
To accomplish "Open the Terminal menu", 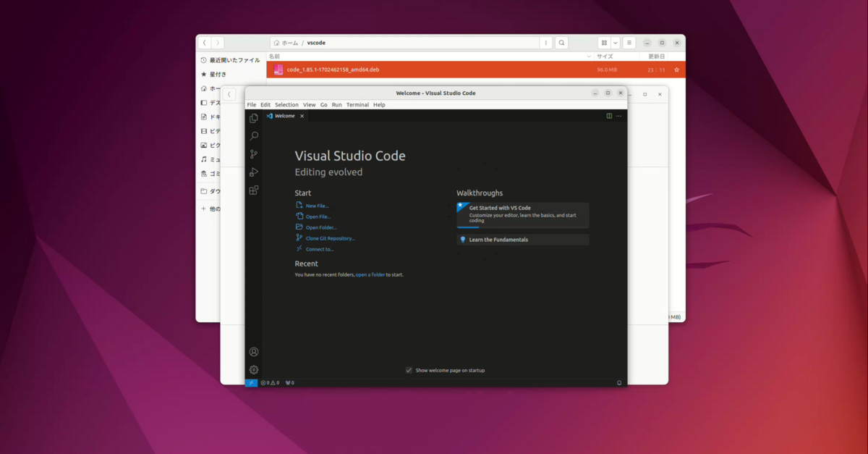I will pos(357,105).
